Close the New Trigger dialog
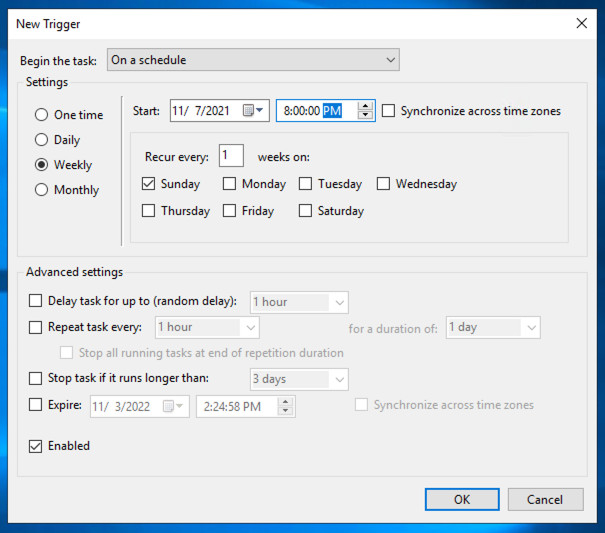 (582, 23)
